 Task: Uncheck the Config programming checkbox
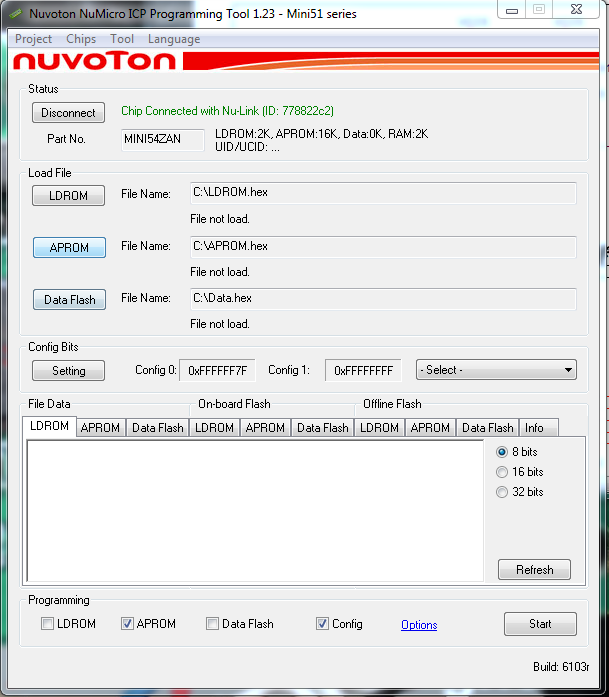[322, 624]
